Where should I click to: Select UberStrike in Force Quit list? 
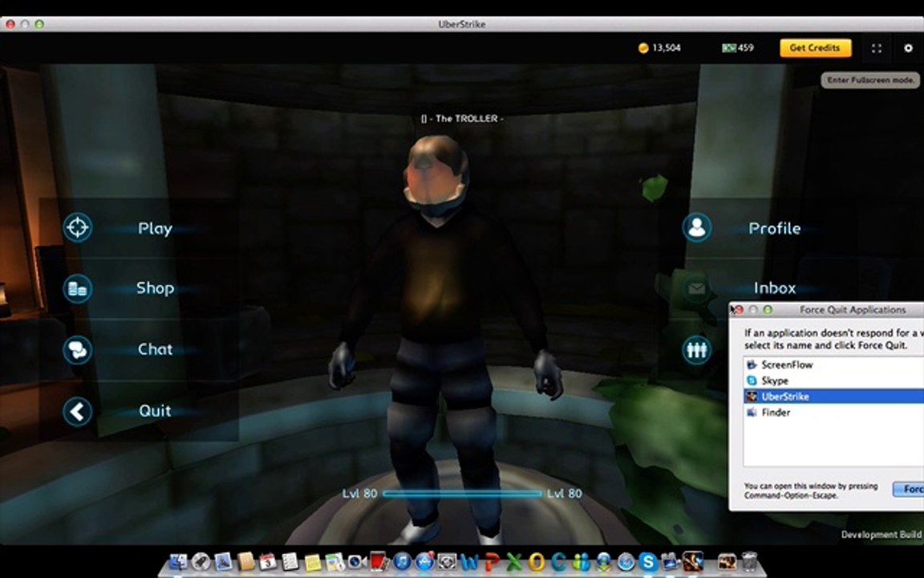coord(834,397)
